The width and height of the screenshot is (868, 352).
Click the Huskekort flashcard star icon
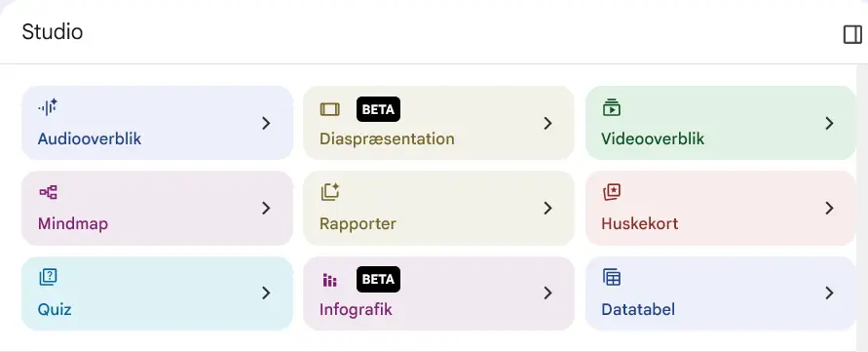pyautogui.click(x=612, y=192)
